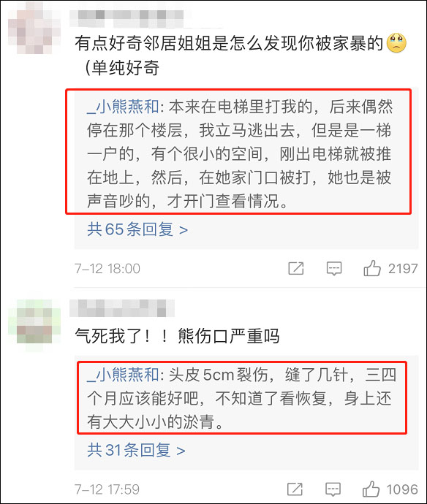The width and height of the screenshot is (427, 504).
Task: Open second commenter's blurred username
Action: [122, 308]
